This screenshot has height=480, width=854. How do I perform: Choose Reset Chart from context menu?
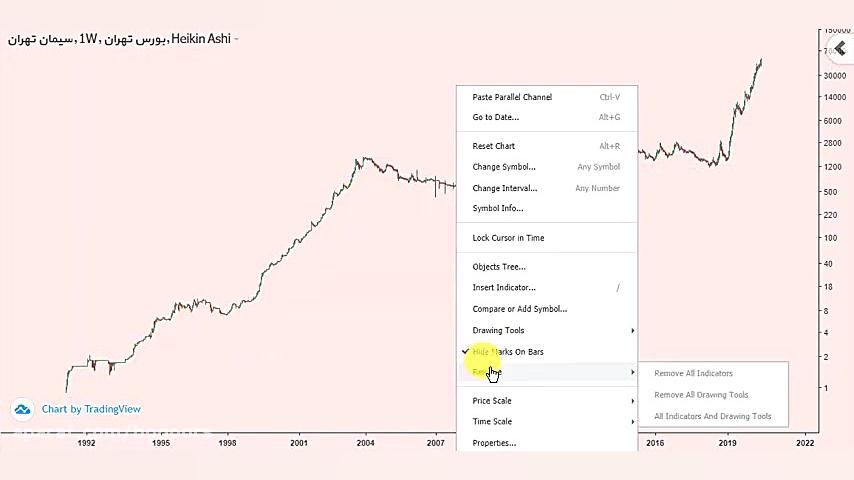coord(494,146)
